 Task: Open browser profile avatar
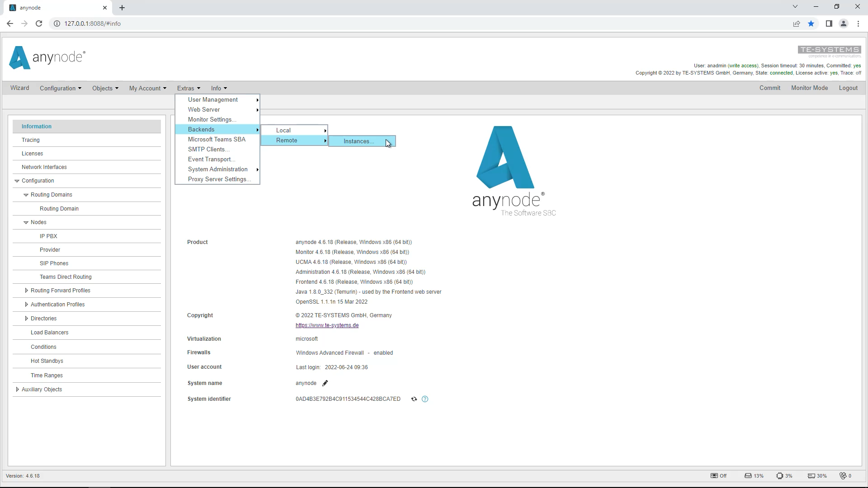844,23
